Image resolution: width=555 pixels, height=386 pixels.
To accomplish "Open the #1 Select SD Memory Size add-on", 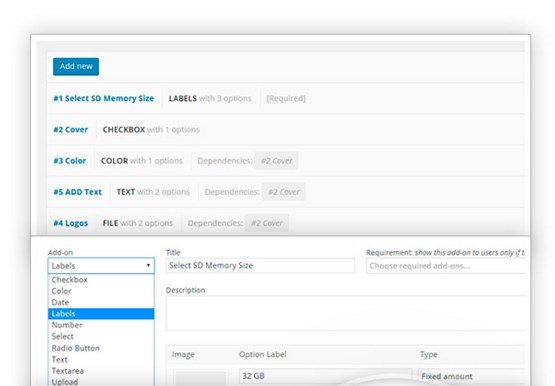I will pos(103,98).
